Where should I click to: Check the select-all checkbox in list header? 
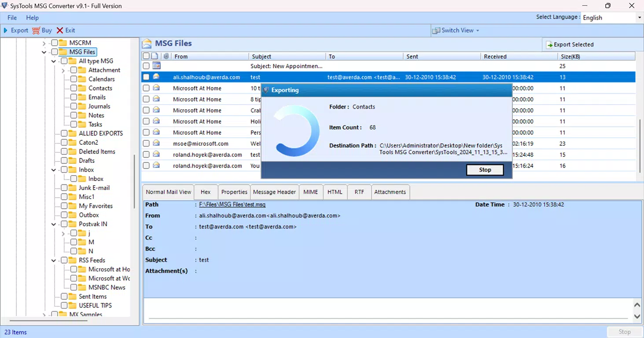tap(146, 56)
